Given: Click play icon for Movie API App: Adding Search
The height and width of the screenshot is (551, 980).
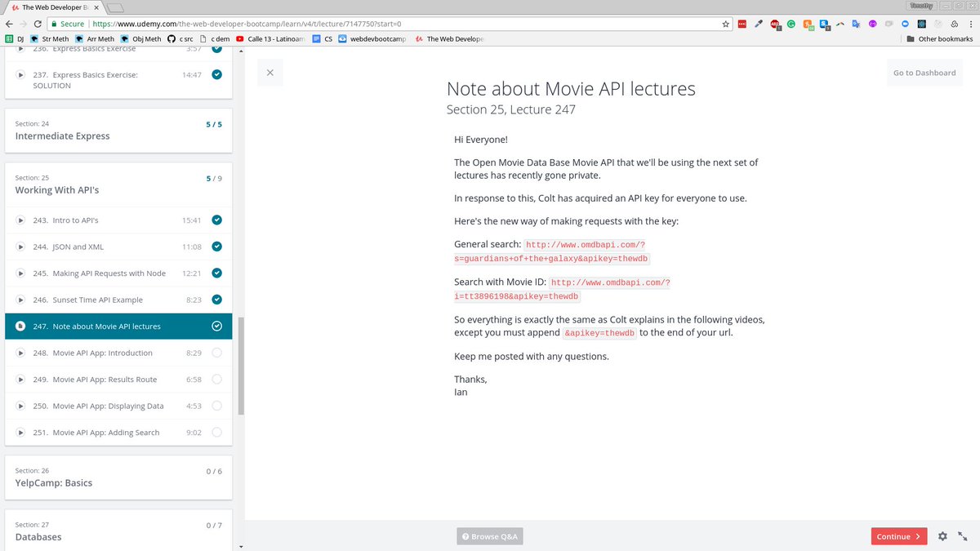Looking at the screenshot, I should [x=21, y=433].
